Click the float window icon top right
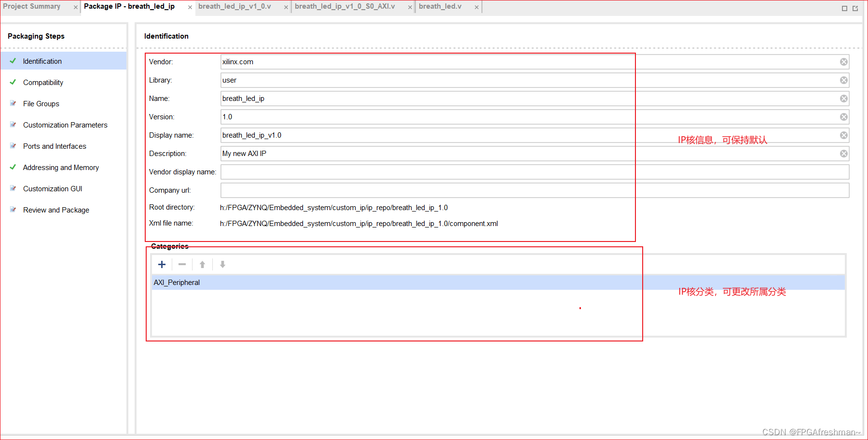Image resolution: width=868 pixels, height=440 pixels. click(855, 8)
